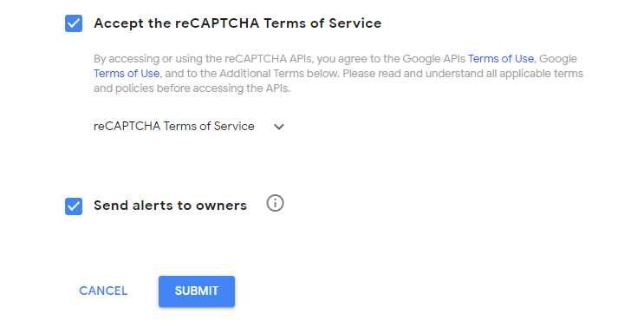The width and height of the screenshot is (644, 327).
Task: Click the CANCEL text button
Action: (103, 291)
